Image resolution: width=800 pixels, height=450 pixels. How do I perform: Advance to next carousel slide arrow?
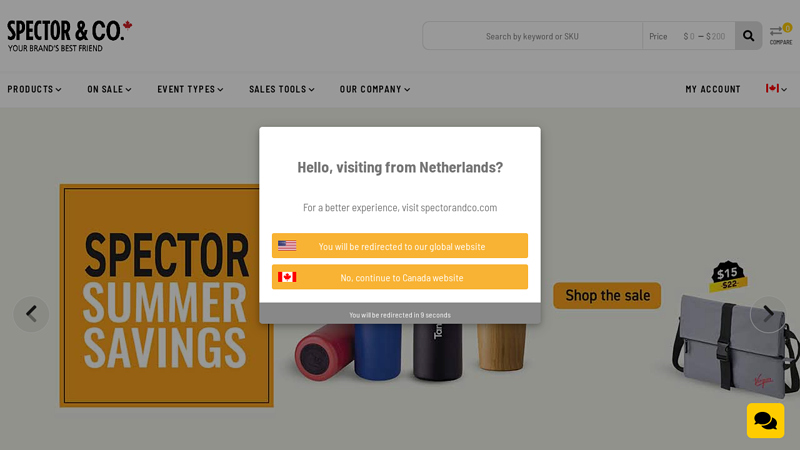(x=768, y=314)
